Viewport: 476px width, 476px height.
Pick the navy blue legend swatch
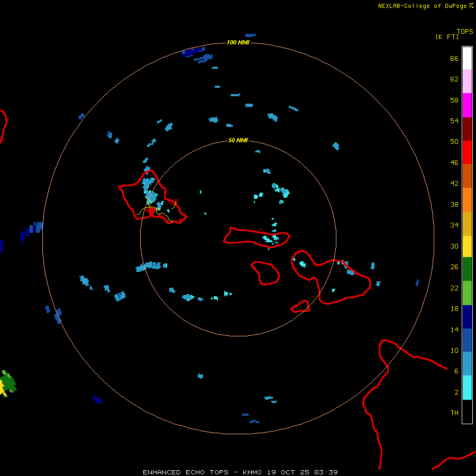[x=467, y=317]
